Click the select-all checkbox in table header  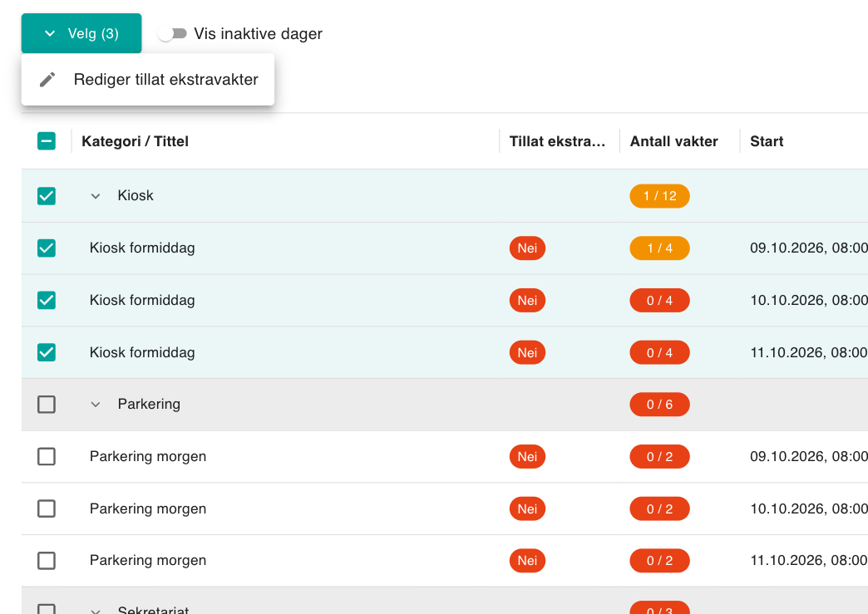47,141
